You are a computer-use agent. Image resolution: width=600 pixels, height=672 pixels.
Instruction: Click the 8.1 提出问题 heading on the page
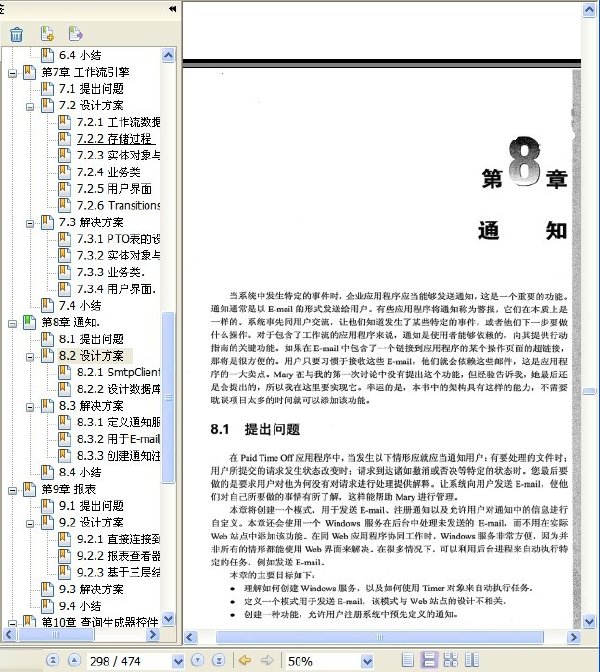pos(255,429)
